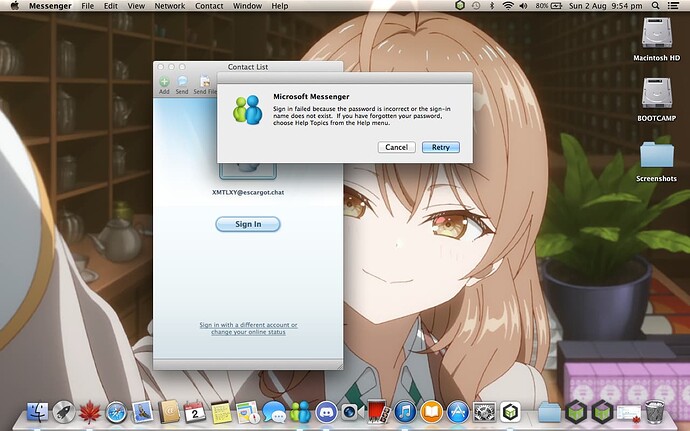Open the Network menu
Viewport: 690px width, 431px height.
(x=169, y=6)
